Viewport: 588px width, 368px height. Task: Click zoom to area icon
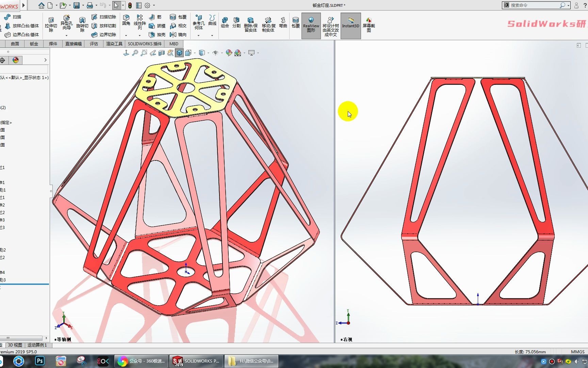pos(144,53)
